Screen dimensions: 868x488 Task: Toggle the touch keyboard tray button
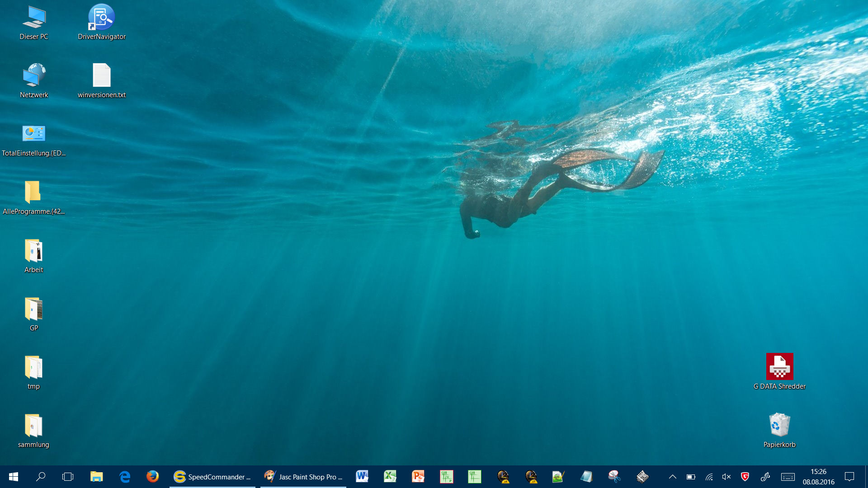(x=788, y=477)
